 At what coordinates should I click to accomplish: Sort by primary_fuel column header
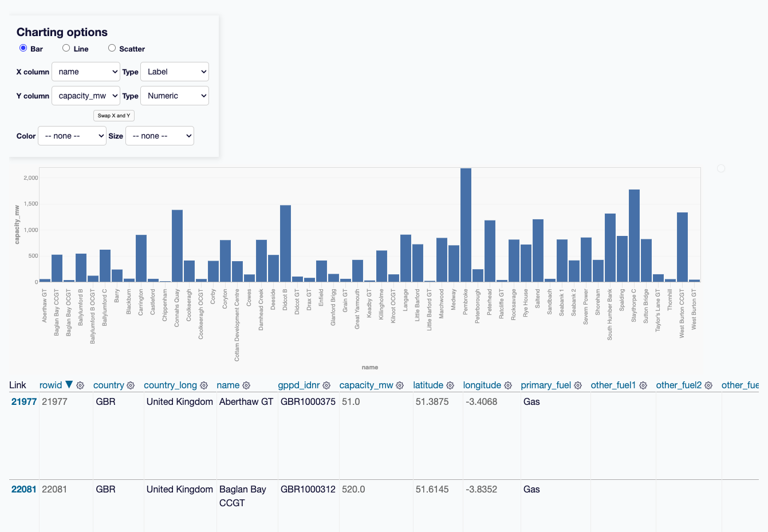click(546, 385)
